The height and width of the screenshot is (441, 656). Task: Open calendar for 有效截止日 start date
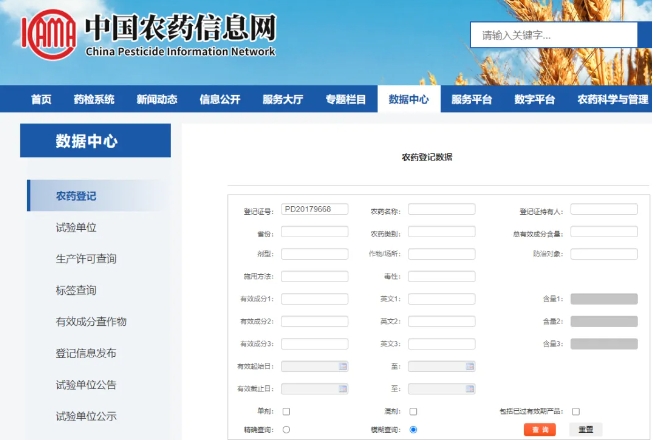343,389
